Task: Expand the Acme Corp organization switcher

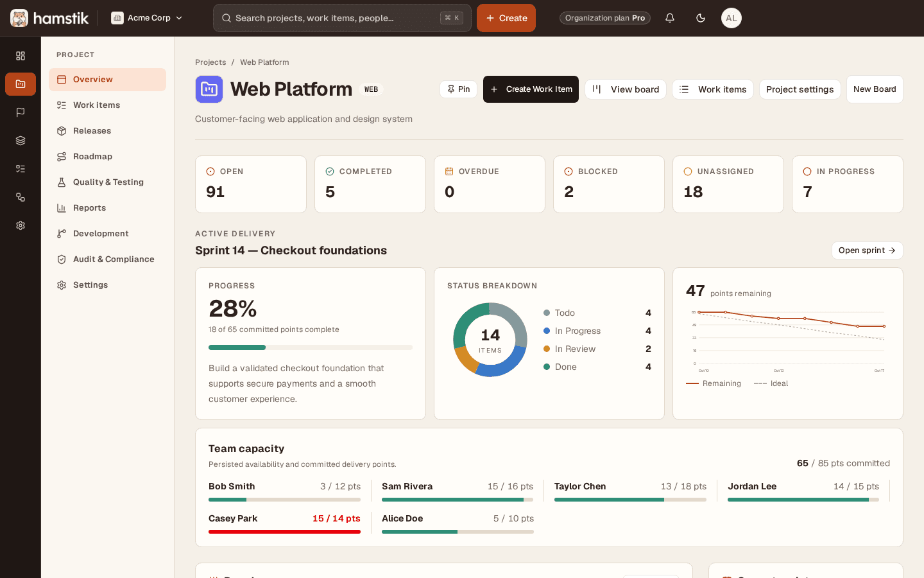Action: coord(147,18)
